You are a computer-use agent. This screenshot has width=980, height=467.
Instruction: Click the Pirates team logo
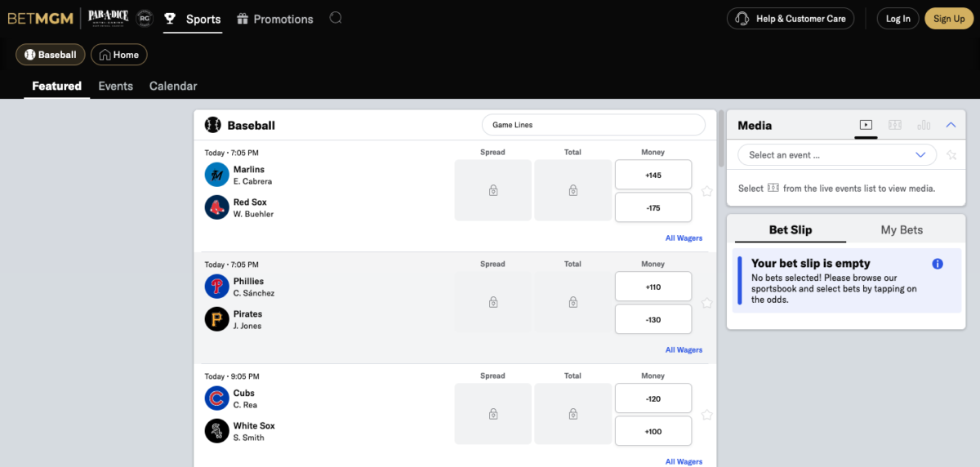pos(216,319)
